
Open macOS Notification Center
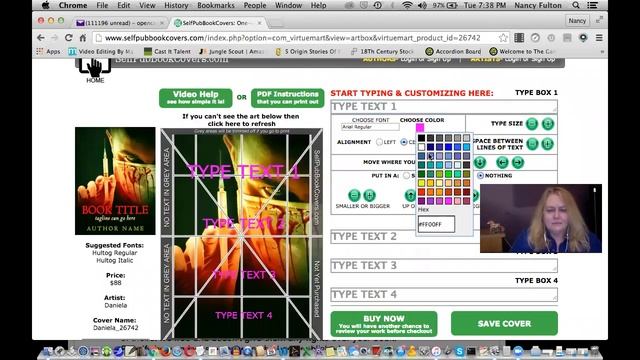click(x=593, y=5)
